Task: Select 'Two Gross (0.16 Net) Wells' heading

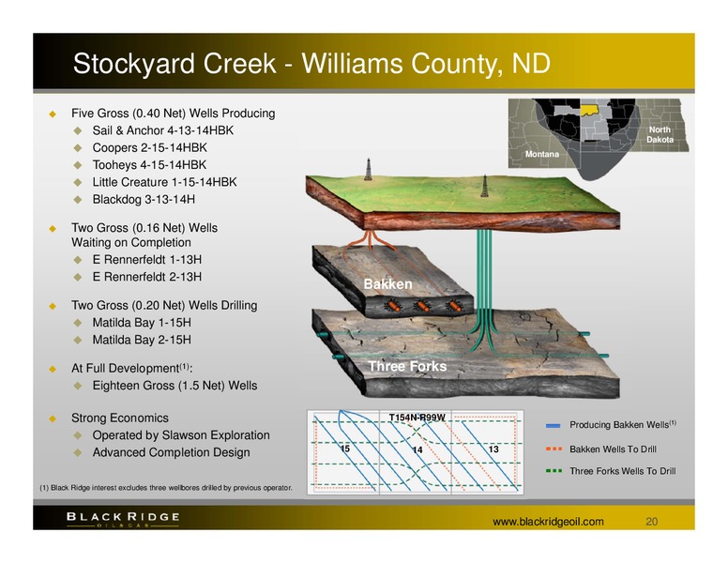Action: pyautogui.click(x=144, y=228)
